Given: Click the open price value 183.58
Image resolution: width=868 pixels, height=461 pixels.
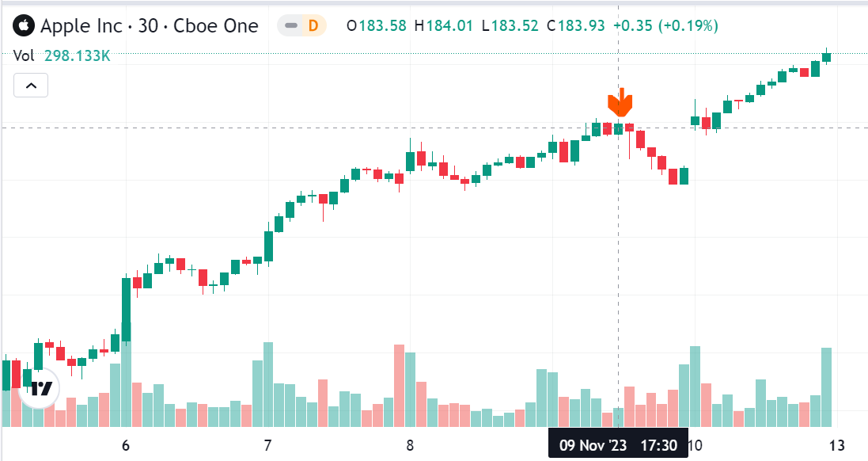Looking at the screenshot, I should (x=382, y=26).
